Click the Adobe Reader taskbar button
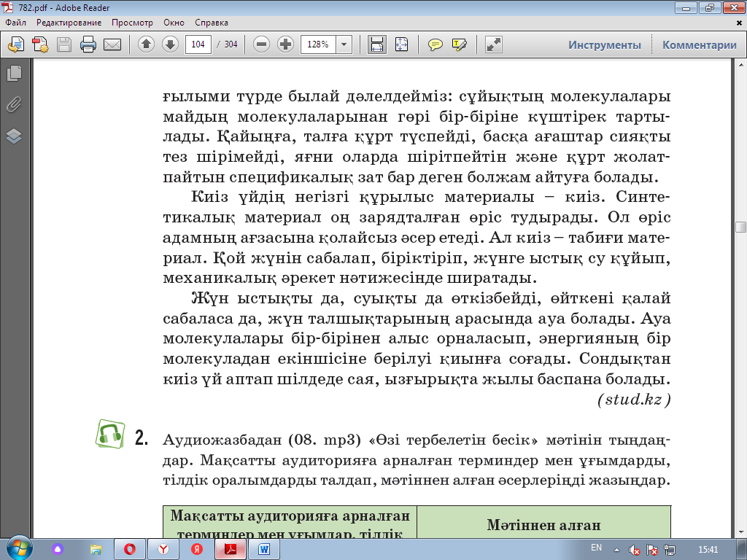747x560 pixels. 231,550
